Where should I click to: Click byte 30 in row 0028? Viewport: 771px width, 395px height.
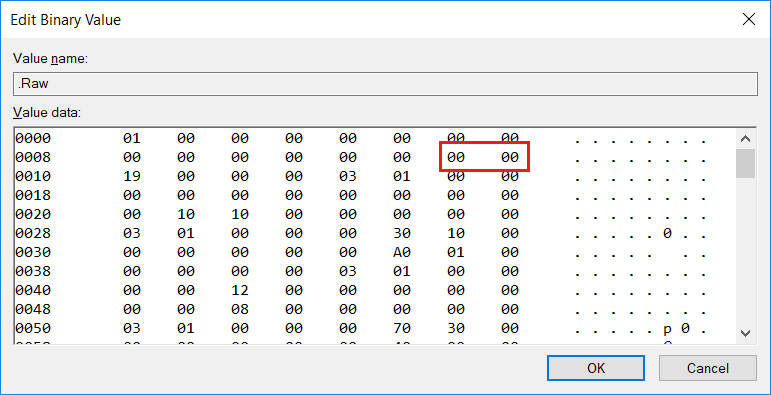pos(402,233)
